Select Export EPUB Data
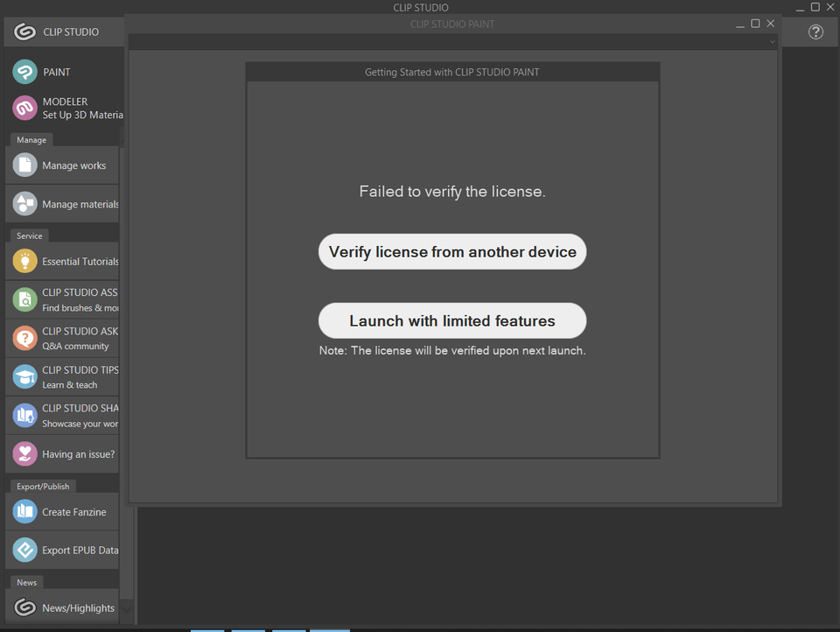This screenshot has height=632, width=840. coord(61,551)
